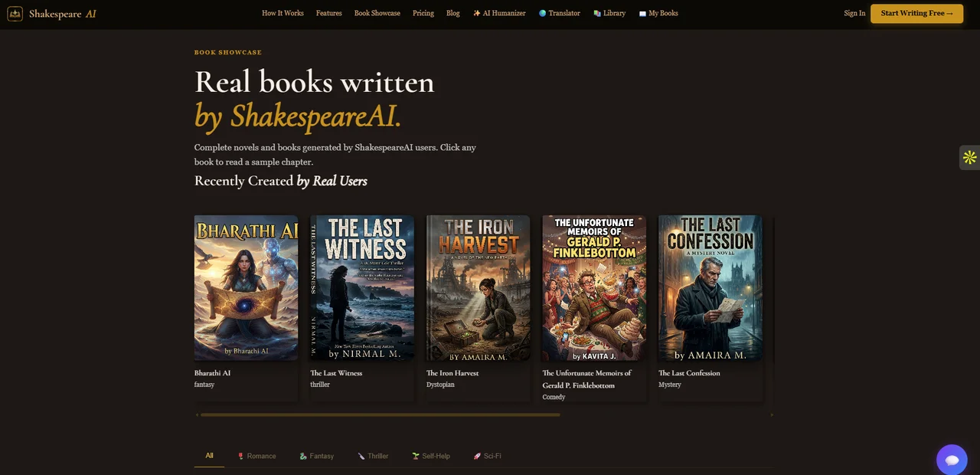980x475 pixels.
Task: Click Sign In link
Action: pos(854,13)
